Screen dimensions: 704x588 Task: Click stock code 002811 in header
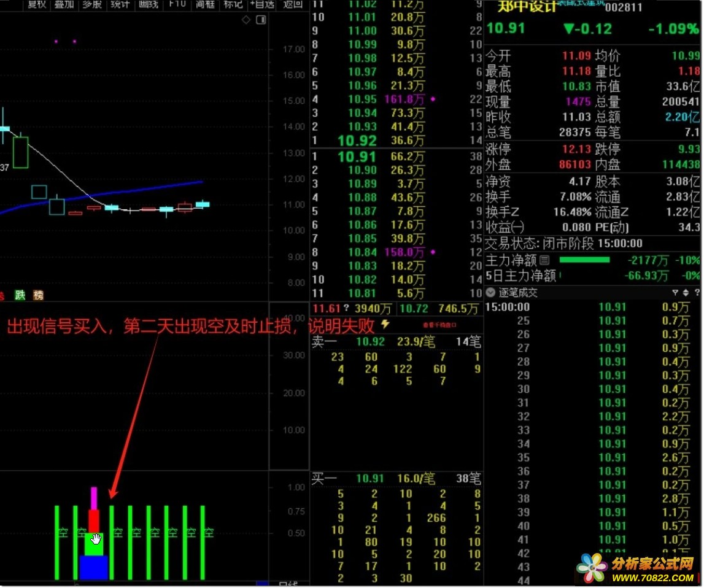click(623, 7)
